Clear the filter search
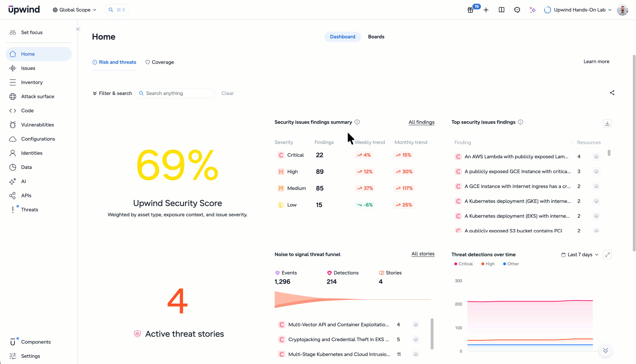The height and width of the screenshot is (364, 636). coord(228,93)
